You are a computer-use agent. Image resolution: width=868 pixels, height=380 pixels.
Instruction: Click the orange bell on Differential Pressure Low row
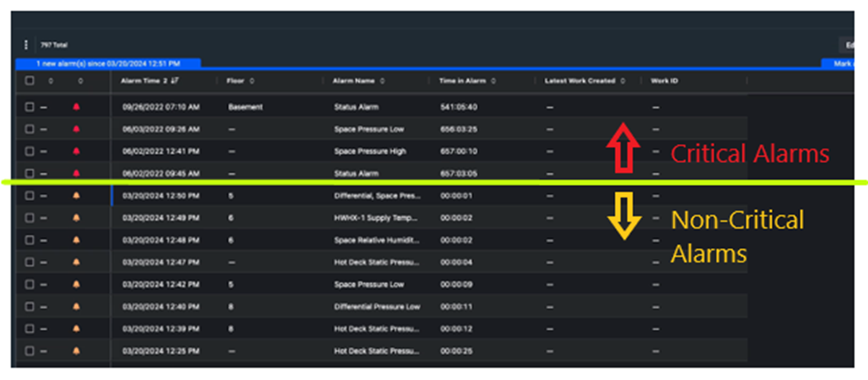click(77, 306)
